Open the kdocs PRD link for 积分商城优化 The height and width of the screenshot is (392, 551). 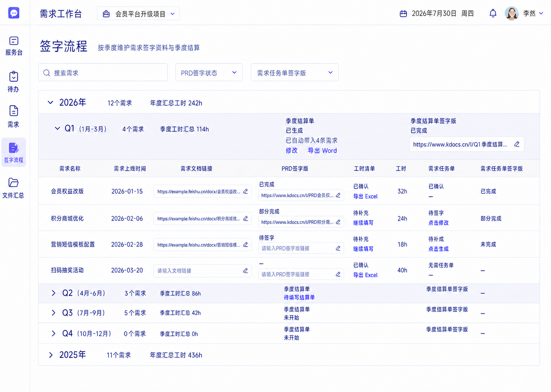click(297, 222)
